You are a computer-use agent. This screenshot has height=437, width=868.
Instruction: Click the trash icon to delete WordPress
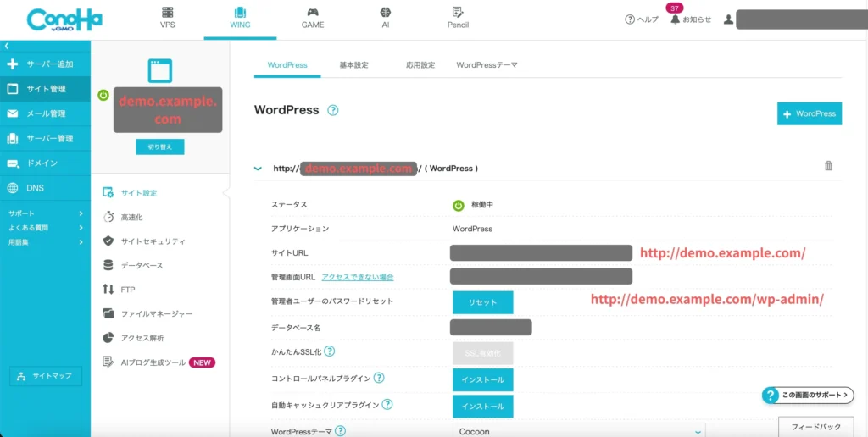[x=829, y=165]
